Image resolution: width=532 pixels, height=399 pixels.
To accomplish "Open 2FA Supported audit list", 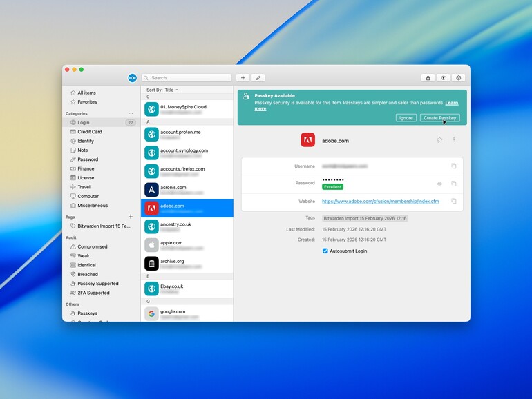I will [101, 293].
